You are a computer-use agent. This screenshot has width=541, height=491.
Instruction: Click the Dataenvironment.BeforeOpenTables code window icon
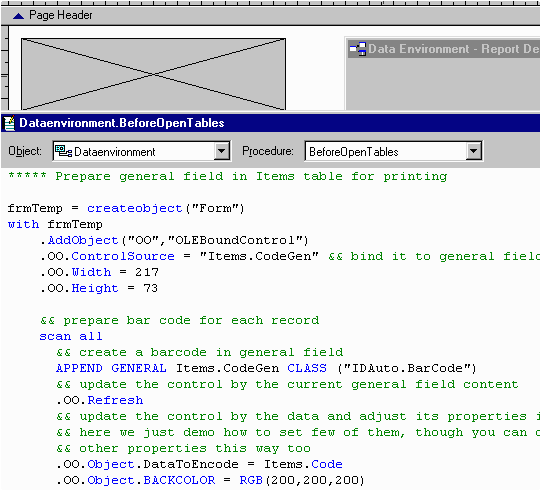tap(9, 123)
